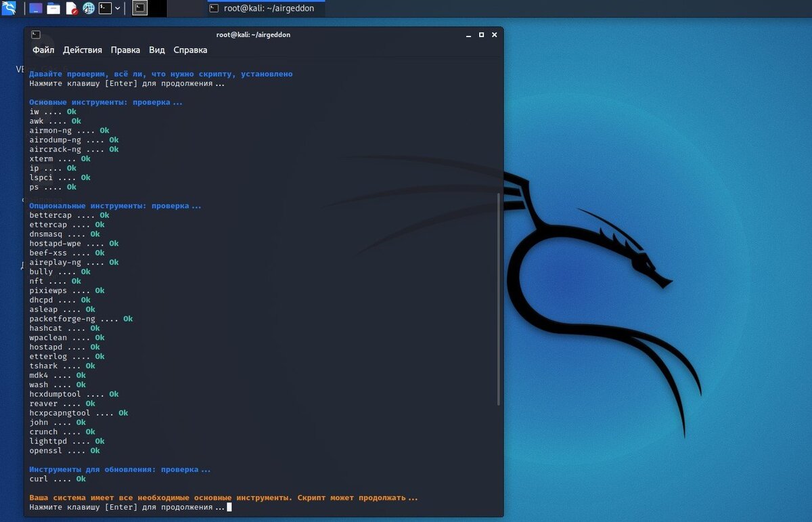Click the 'xterm .... Ok' line
Screen dimensions: 812x522
(60, 159)
